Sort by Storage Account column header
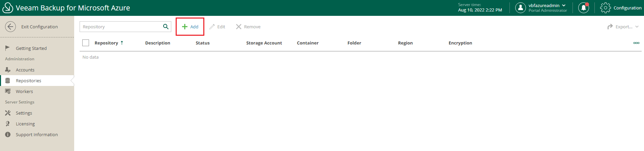 click(264, 43)
